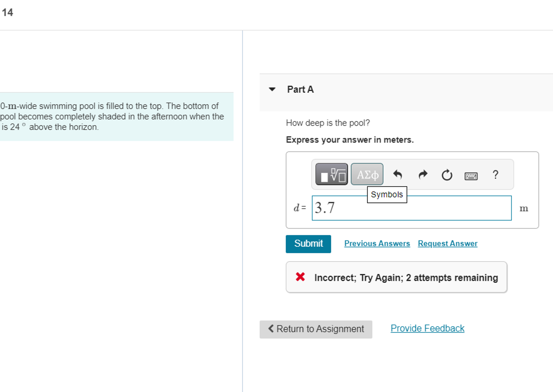Submit the answer

(308, 244)
